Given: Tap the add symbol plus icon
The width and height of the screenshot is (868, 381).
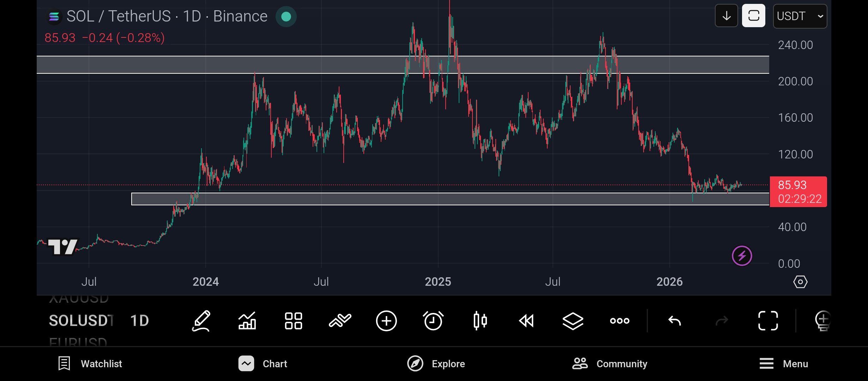Looking at the screenshot, I should tap(386, 321).
